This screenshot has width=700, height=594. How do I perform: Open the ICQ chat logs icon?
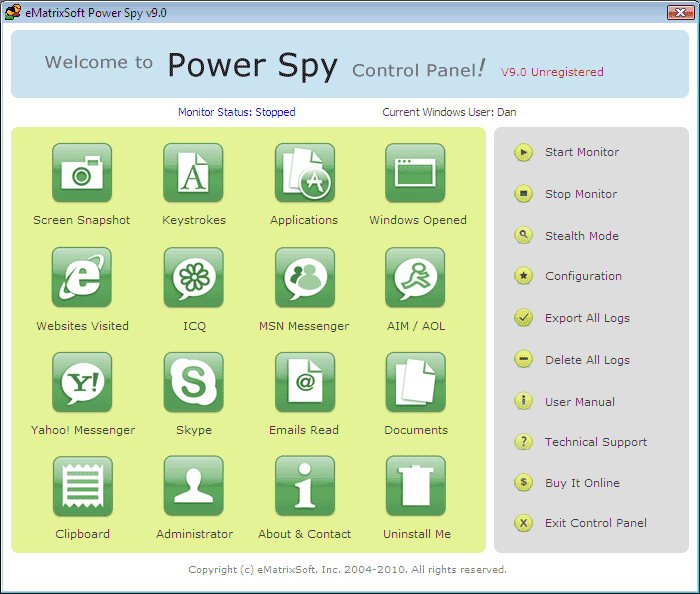[194, 278]
